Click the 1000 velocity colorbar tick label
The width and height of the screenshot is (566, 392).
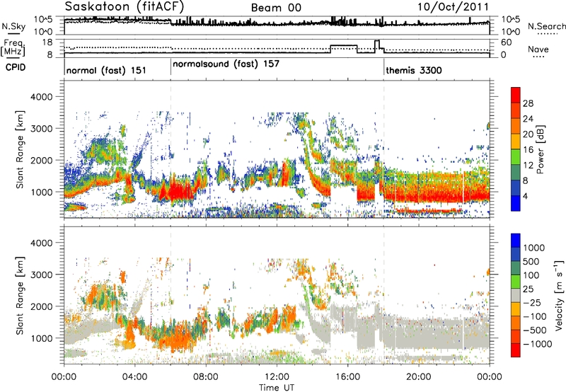pyautogui.click(x=534, y=248)
